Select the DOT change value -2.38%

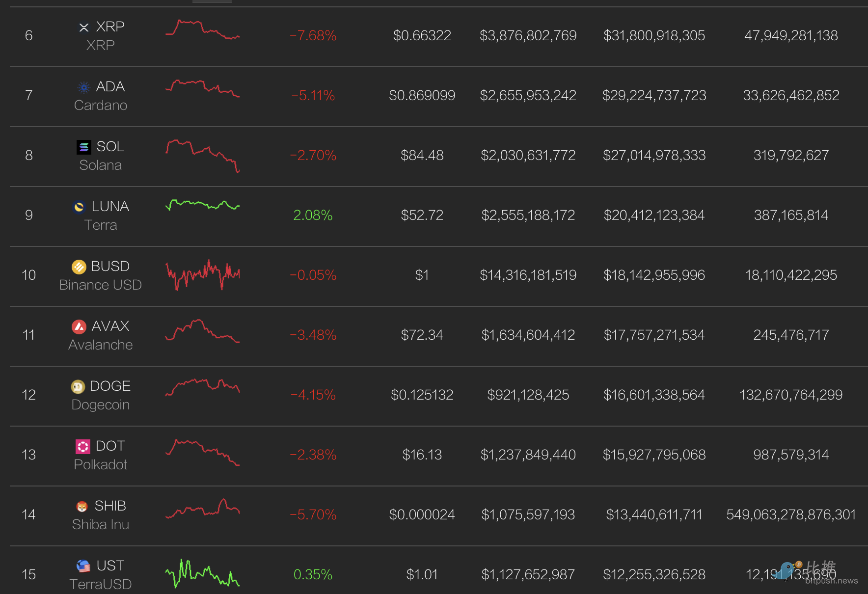pos(313,455)
